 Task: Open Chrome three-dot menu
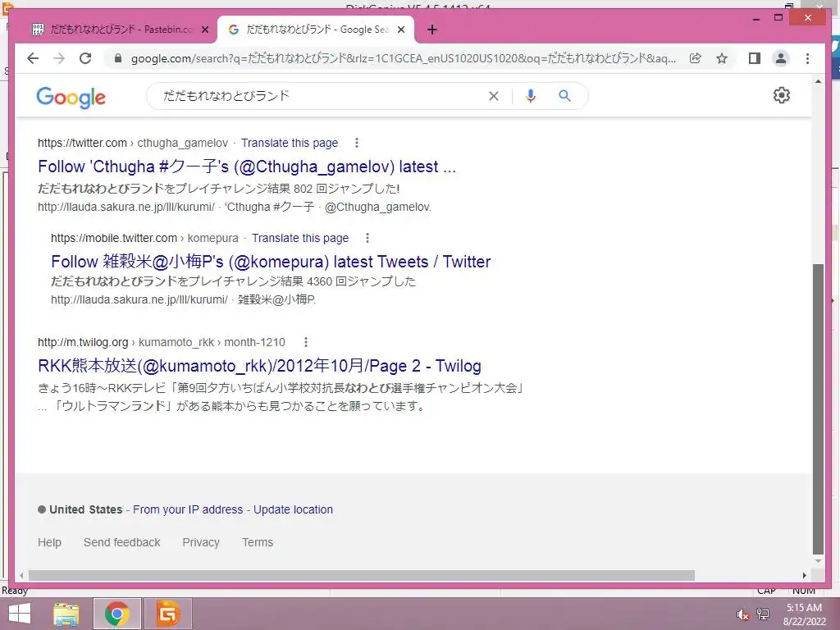tap(807, 58)
